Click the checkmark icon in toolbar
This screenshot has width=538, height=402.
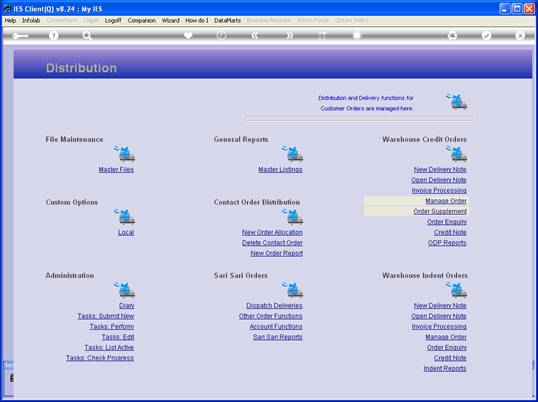point(486,35)
